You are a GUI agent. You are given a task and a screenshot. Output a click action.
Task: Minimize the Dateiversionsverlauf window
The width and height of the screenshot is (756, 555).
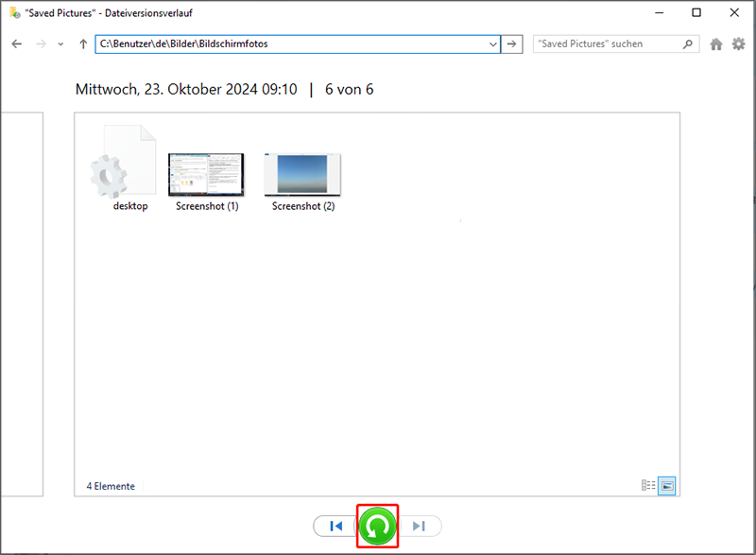(659, 12)
